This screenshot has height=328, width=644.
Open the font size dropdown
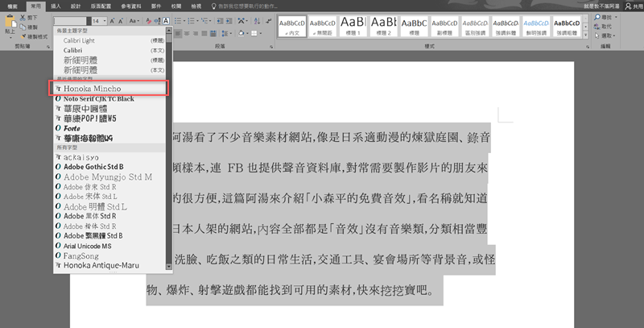tap(103, 20)
